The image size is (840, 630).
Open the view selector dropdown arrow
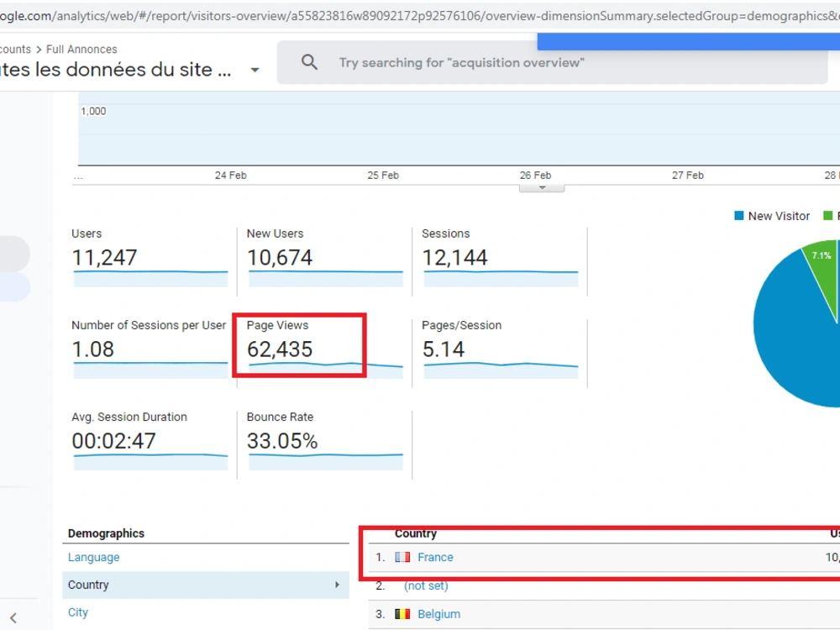(x=255, y=70)
